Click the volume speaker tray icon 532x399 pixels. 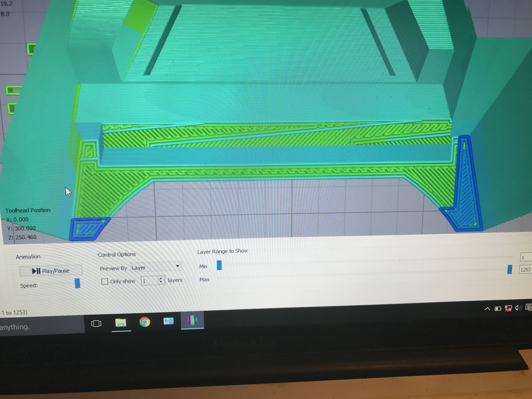tap(518, 308)
